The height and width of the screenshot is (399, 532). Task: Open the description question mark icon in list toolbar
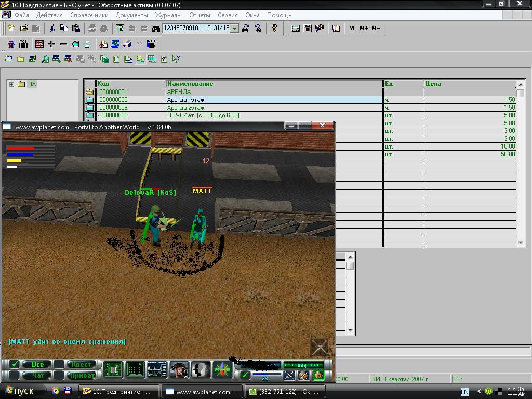pyautogui.click(x=164, y=59)
